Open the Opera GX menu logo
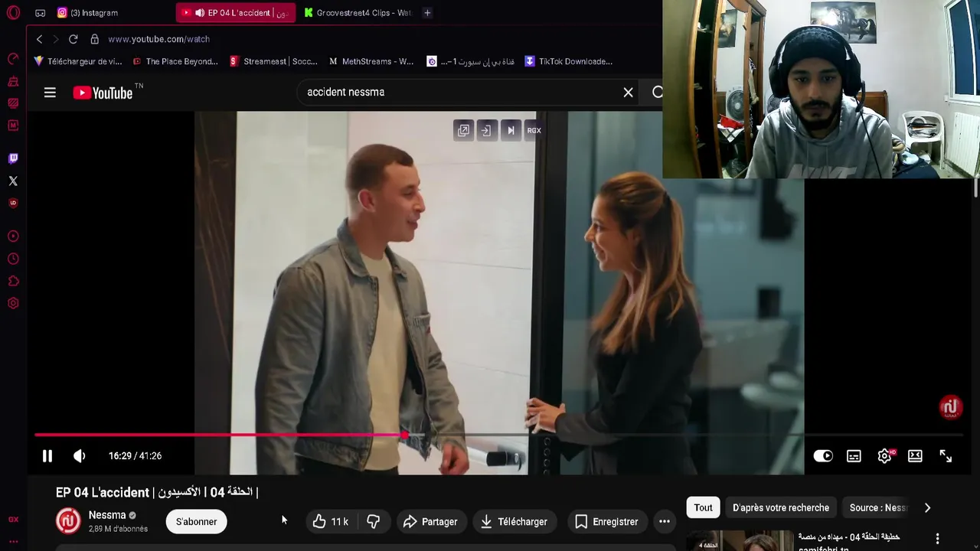 [x=13, y=12]
